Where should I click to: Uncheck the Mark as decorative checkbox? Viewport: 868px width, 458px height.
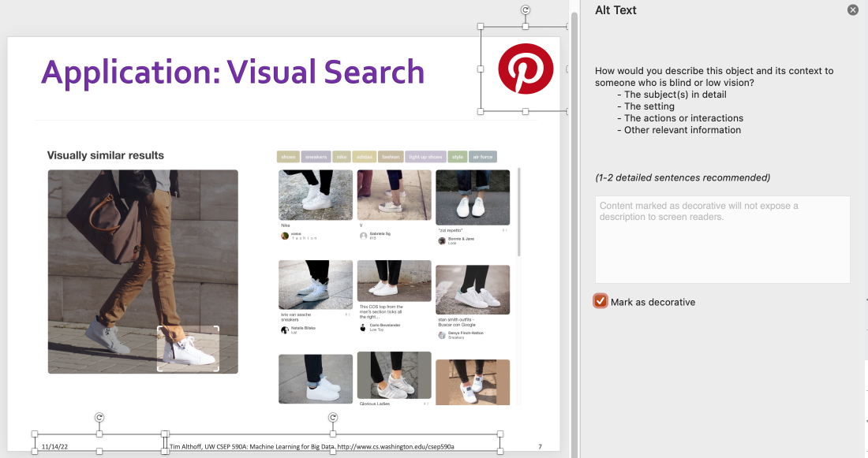pyautogui.click(x=600, y=301)
